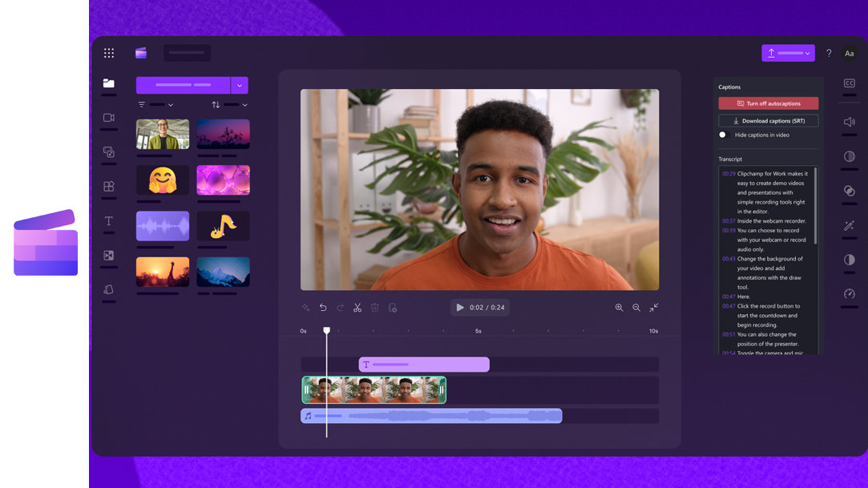This screenshot has height=488, width=868.
Task: Click the 5s mark on timeline ruler
Action: coord(478,331)
